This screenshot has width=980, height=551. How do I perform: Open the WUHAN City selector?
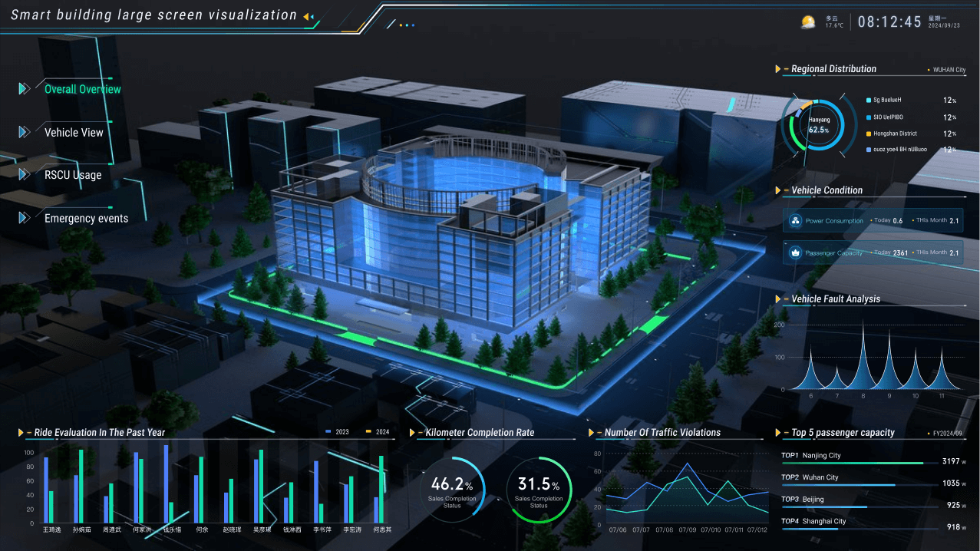[x=947, y=70]
